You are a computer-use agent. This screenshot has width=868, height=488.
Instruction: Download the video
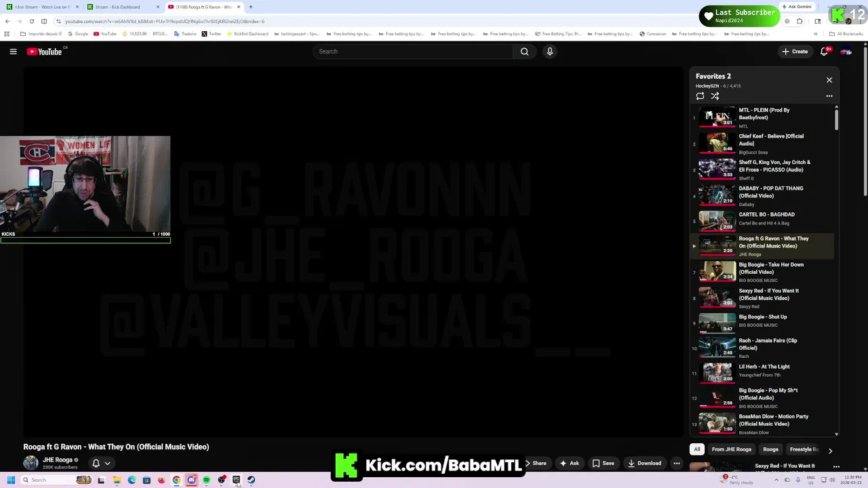(x=644, y=464)
